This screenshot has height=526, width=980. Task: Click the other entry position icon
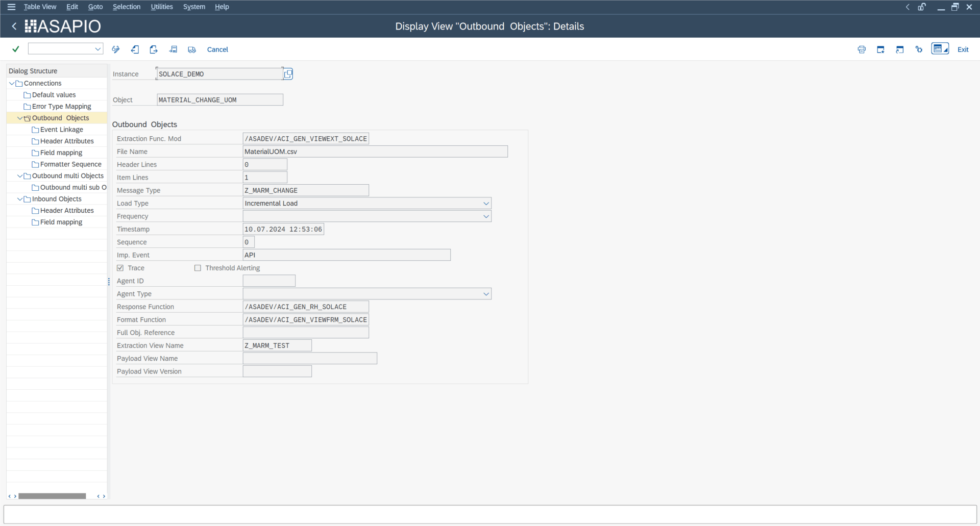tap(173, 49)
